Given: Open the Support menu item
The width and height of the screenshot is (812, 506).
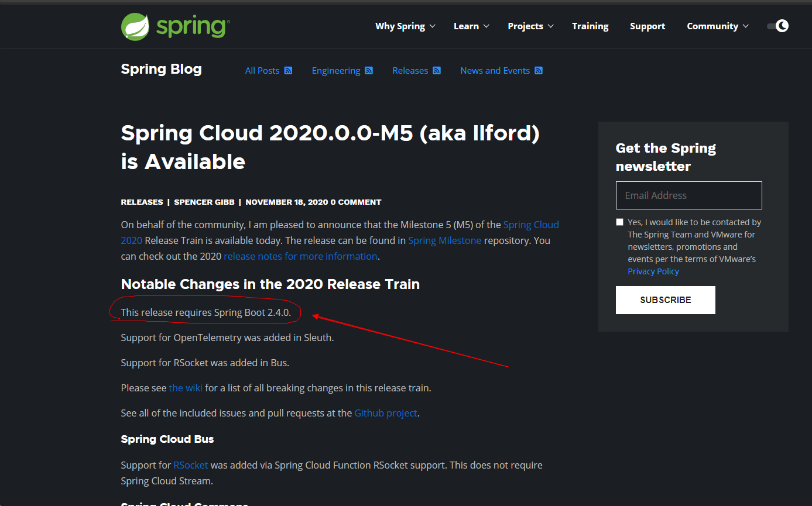Looking at the screenshot, I should [x=647, y=26].
